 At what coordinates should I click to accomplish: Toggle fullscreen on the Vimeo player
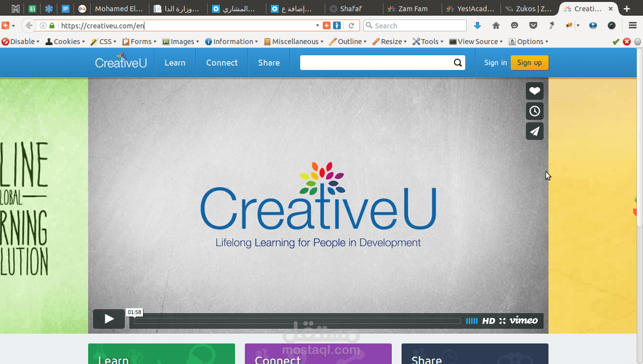click(502, 320)
